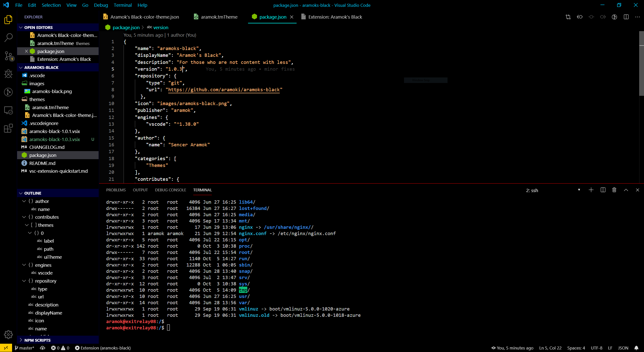Collapse the contributes node in Outline
This screenshot has height=352, width=644.
coord(24,217)
